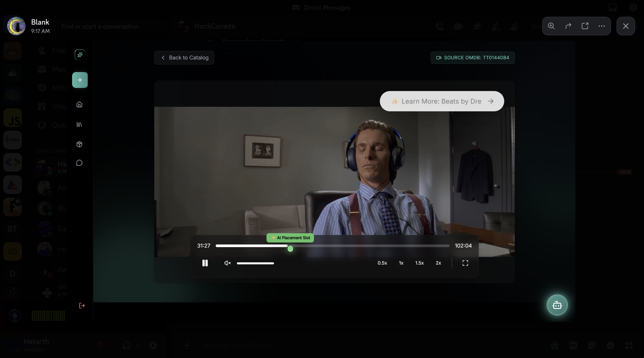Toggle the muted speaker icon

(x=227, y=263)
